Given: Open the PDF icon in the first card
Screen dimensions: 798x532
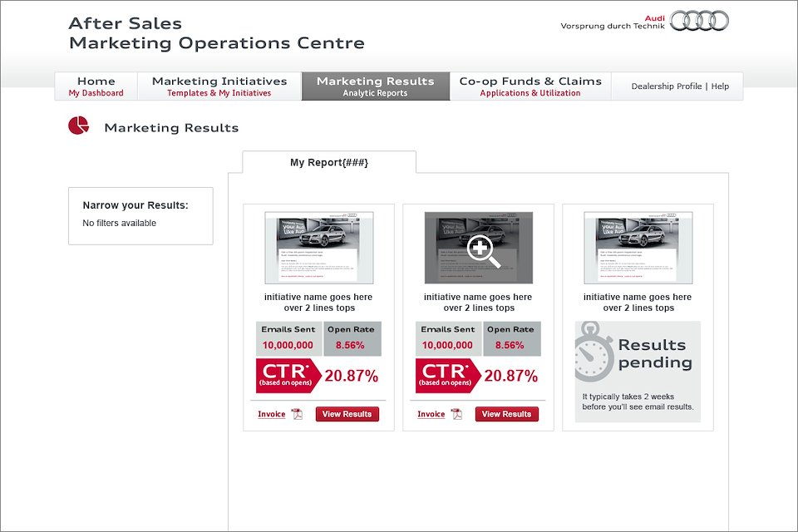Looking at the screenshot, I should 297,414.
